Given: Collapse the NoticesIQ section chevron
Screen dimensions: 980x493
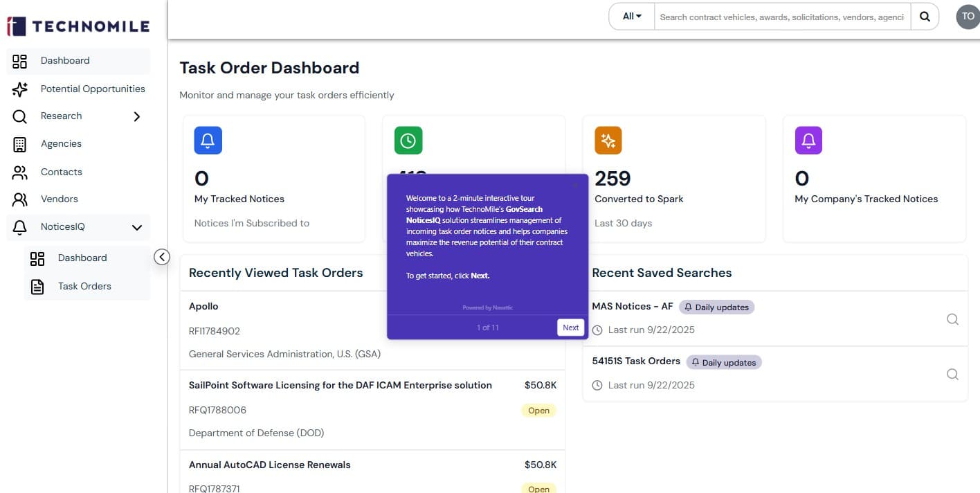Looking at the screenshot, I should click(137, 227).
